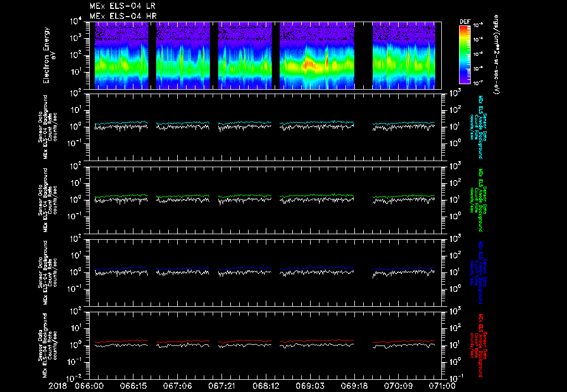This screenshot has height=392, width=567.
Task: Click the "068:12" time axis label
Action: point(266,386)
